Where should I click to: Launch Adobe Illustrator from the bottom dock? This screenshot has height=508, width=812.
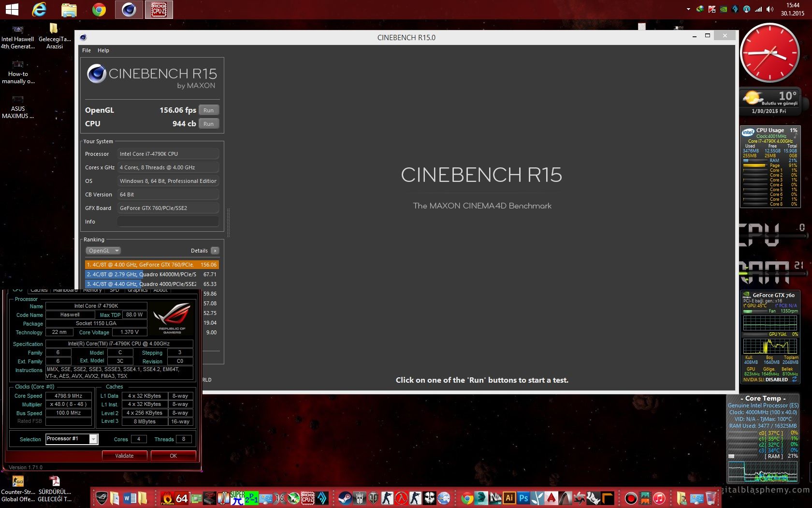point(509,498)
